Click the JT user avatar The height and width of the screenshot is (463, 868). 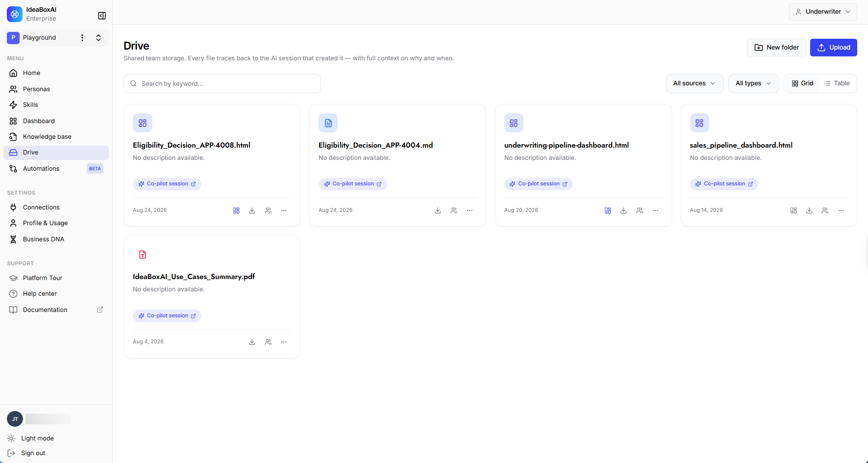[15, 419]
